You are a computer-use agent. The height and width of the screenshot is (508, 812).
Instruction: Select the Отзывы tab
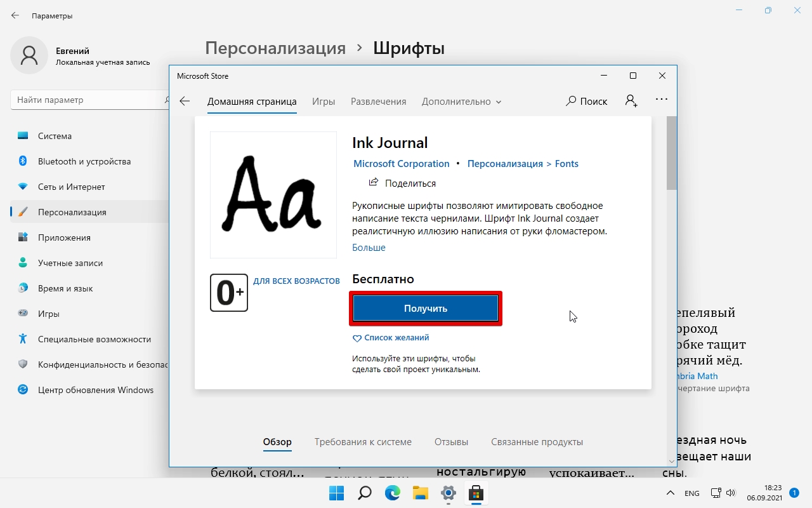[x=451, y=442]
